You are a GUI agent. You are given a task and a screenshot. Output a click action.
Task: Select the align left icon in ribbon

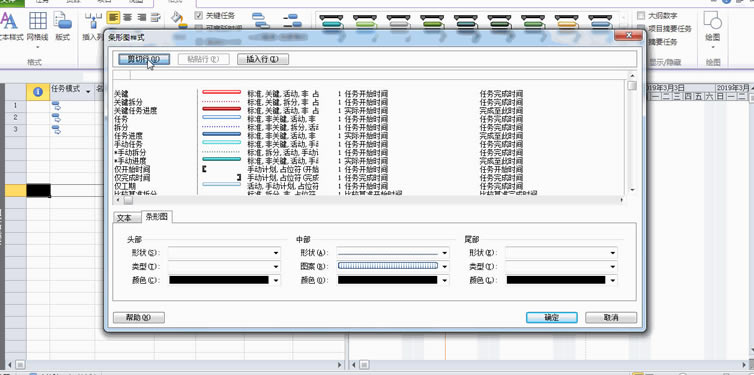[113, 18]
